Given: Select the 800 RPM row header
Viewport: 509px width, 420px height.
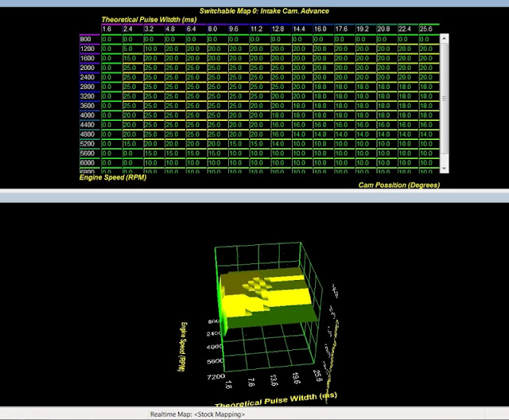Looking at the screenshot, I should tap(90, 39).
